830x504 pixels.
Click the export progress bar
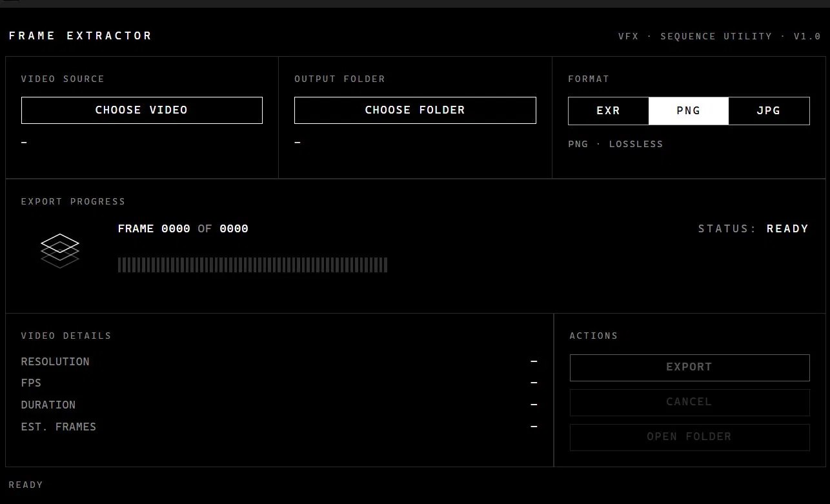pyautogui.click(x=253, y=265)
